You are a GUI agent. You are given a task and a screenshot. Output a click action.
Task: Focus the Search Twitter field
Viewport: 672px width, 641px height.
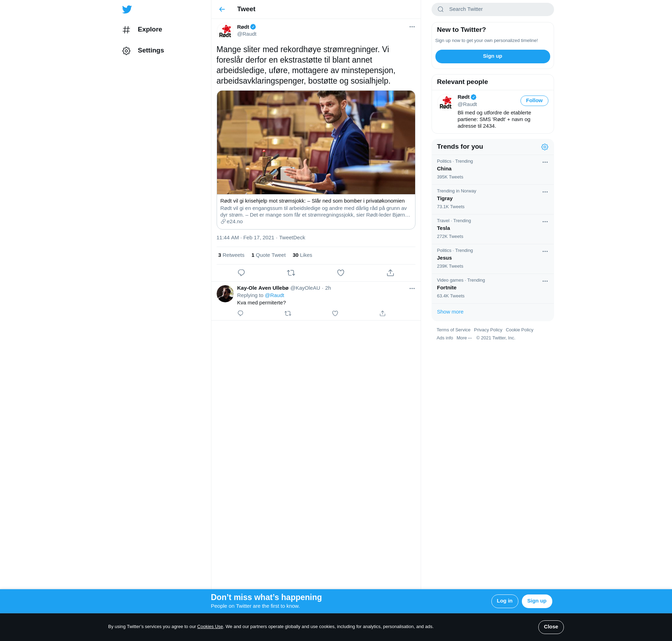coord(492,9)
